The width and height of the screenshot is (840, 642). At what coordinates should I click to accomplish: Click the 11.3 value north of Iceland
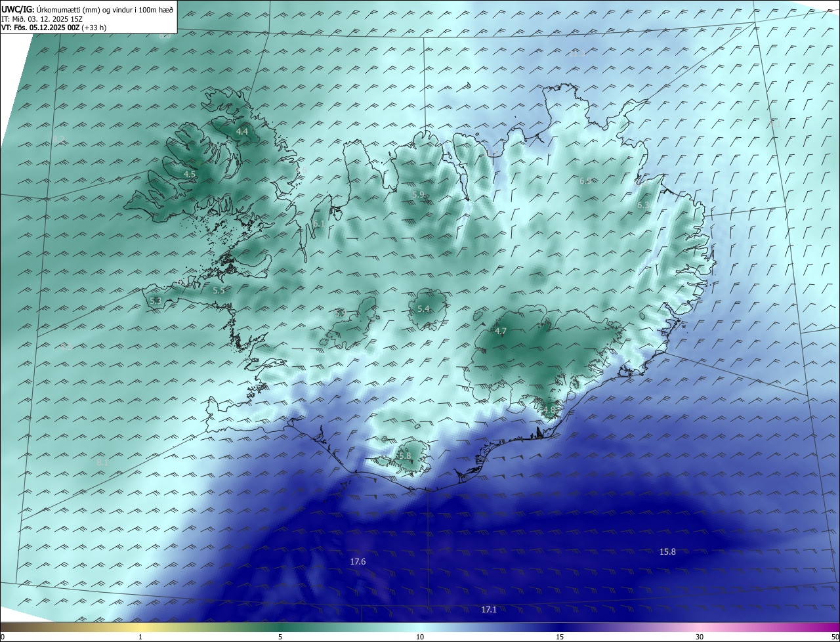click(577, 54)
